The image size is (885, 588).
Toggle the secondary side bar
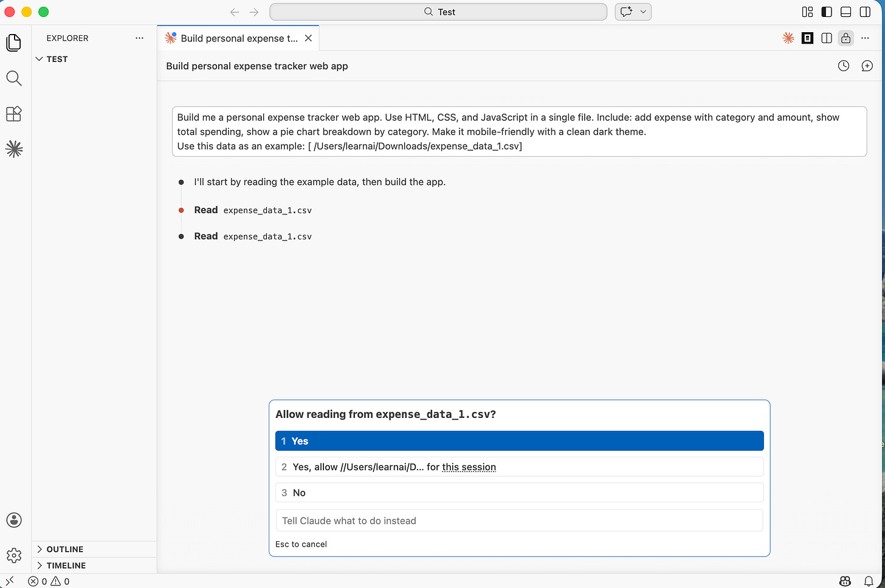click(865, 12)
